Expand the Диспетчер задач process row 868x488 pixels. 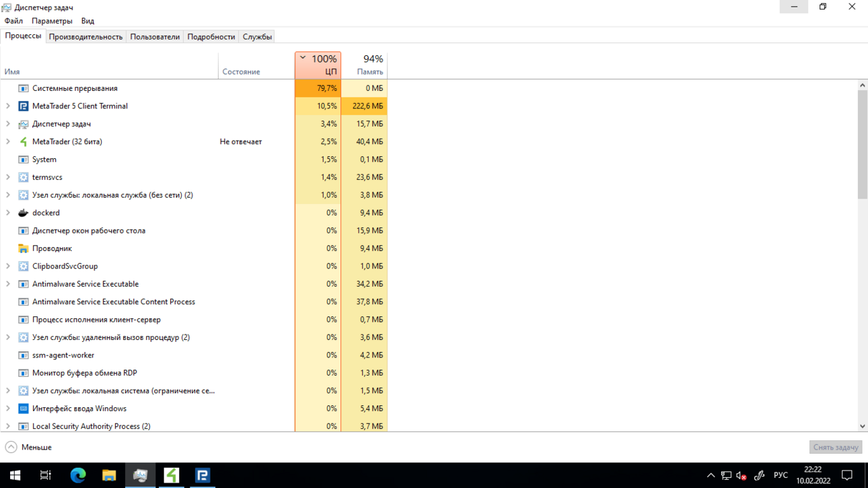(8, 124)
